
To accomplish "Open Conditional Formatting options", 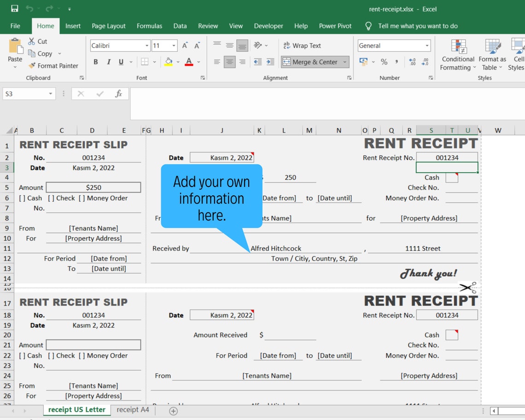I will coord(457,55).
